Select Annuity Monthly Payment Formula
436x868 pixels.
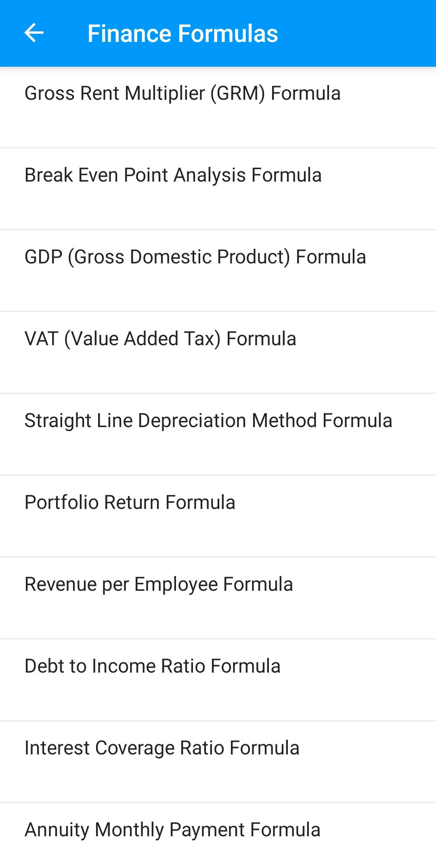click(x=172, y=830)
